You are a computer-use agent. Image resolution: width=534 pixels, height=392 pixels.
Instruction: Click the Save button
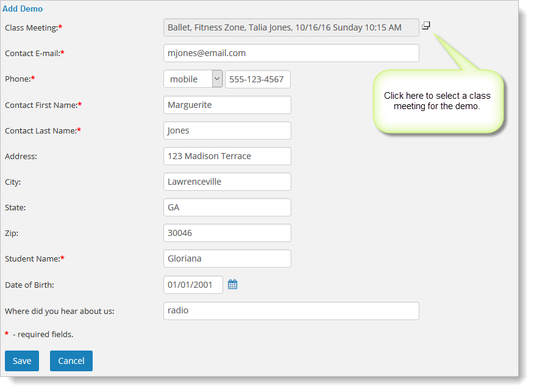coord(22,361)
